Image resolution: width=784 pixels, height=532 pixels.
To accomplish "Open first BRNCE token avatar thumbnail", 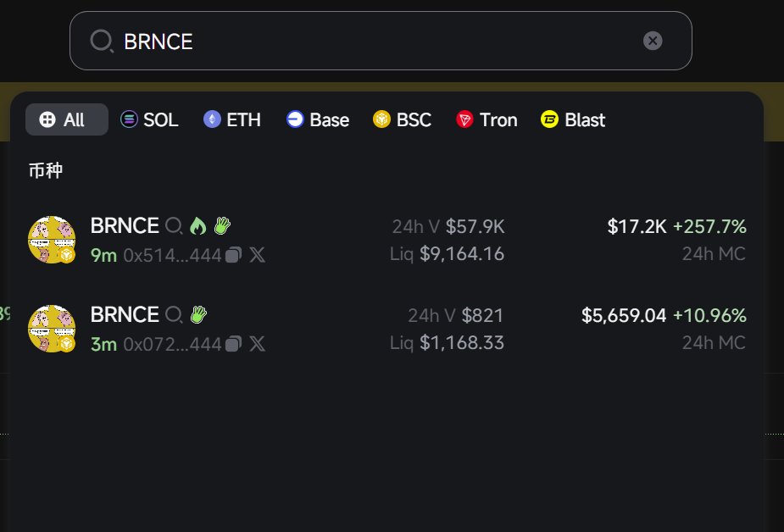I will [52, 240].
